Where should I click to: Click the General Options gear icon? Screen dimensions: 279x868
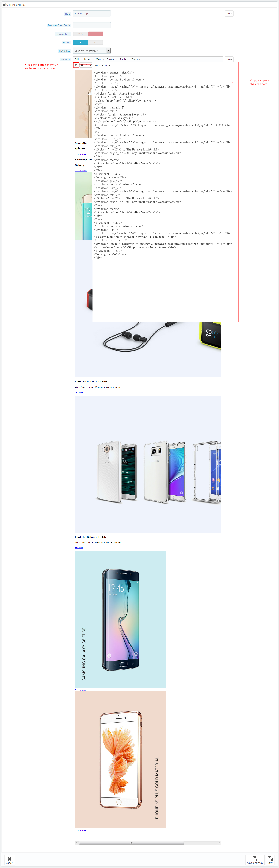point(4,5)
